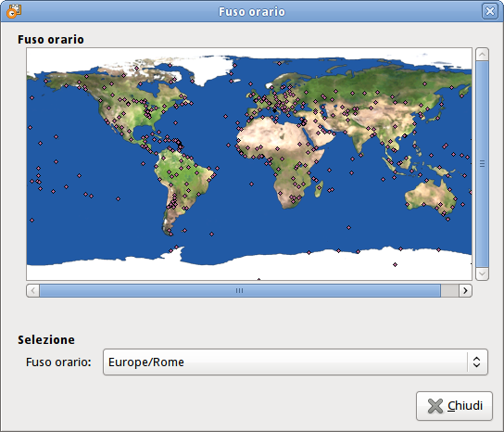Open the Fuso orario timezone dropdown
Viewport: 504px width, 432px height.
coord(295,362)
